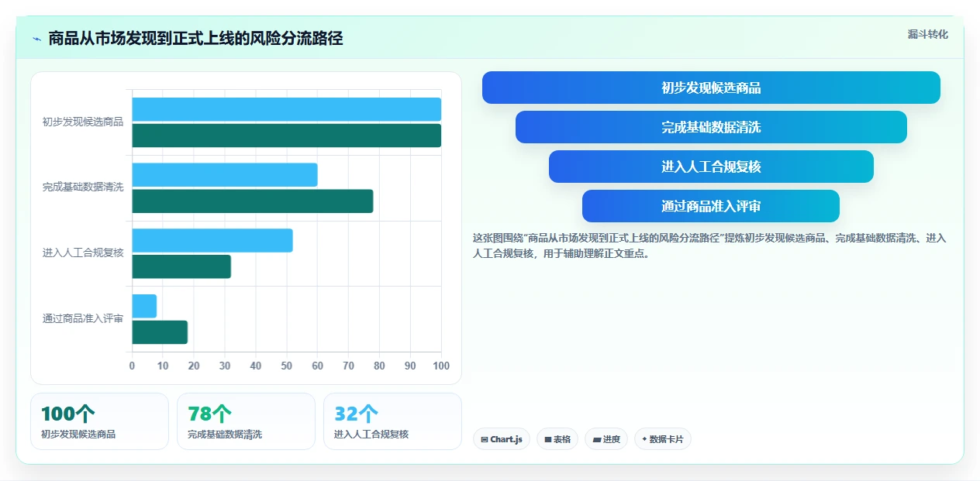Click the icon inside the 表格 chip
Image resolution: width=980 pixels, height=481 pixels.
pos(548,439)
